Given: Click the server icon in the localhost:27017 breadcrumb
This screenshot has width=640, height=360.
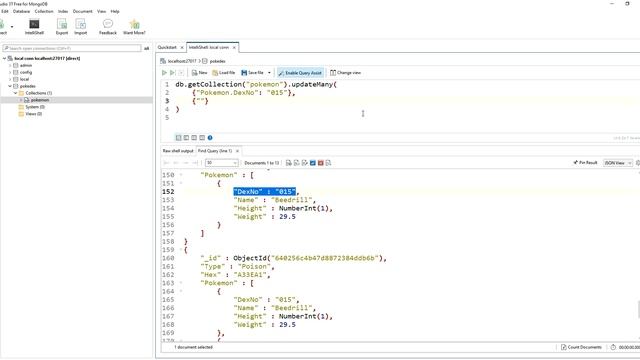Looking at the screenshot, I should tap(163, 61).
